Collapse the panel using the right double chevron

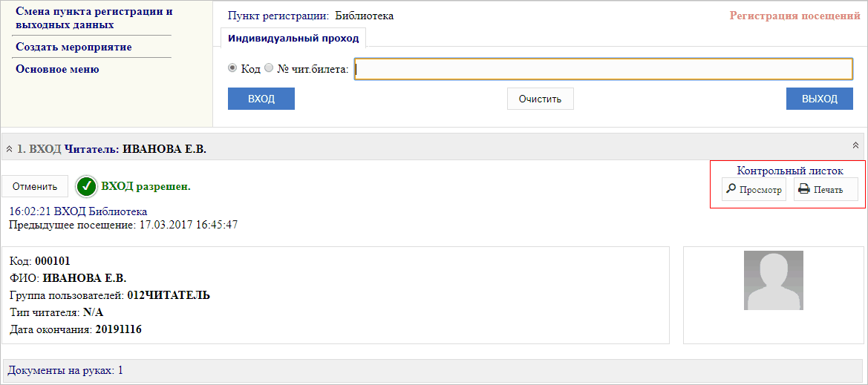pos(855,145)
